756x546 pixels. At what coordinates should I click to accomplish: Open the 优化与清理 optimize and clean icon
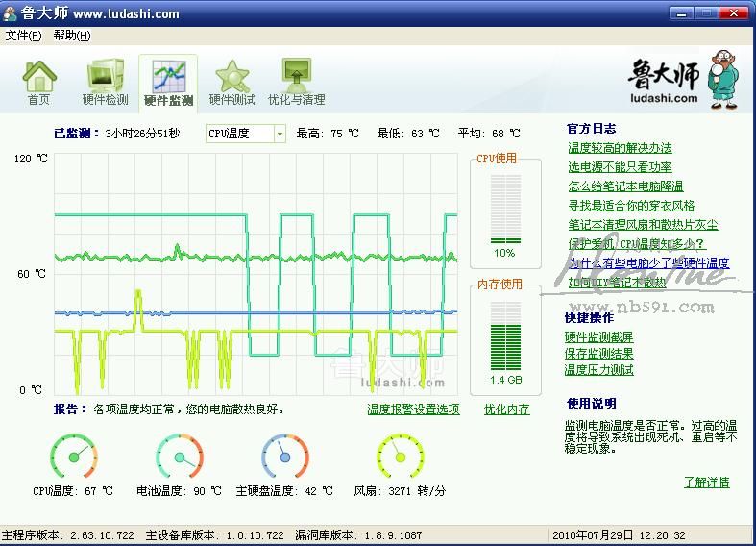coord(296,77)
